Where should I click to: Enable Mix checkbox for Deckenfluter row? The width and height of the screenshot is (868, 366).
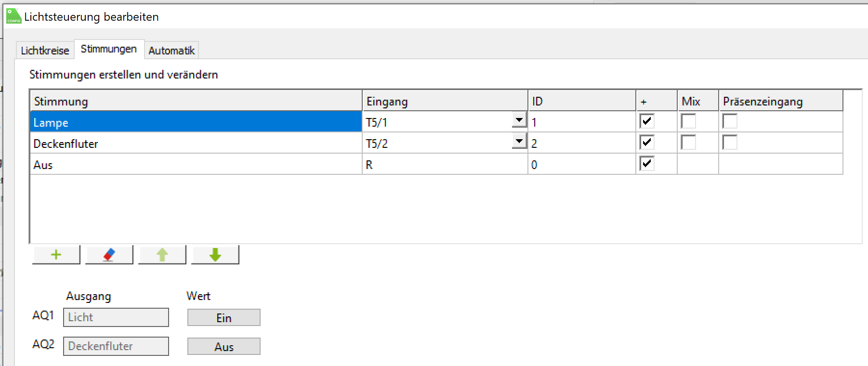click(x=688, y=143)
